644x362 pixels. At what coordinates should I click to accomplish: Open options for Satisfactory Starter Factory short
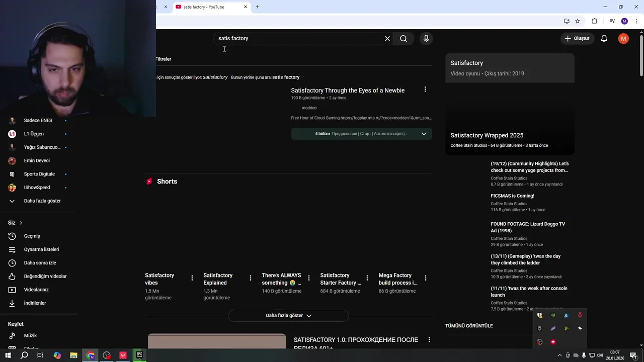pos(367,278)
